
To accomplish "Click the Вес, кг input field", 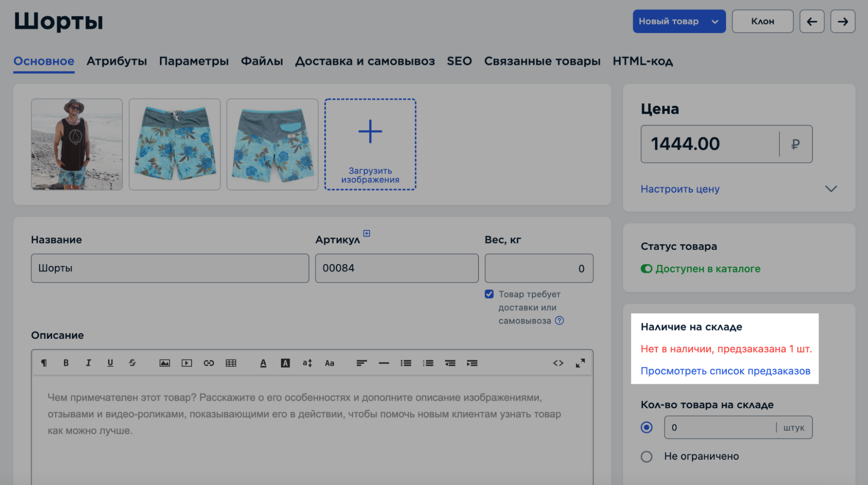I will (539, 268).
